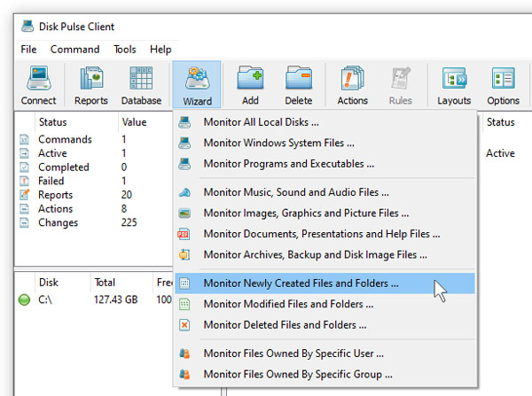
Task: Open the Database toolbar icon
Action: click(x=141, y=79)
